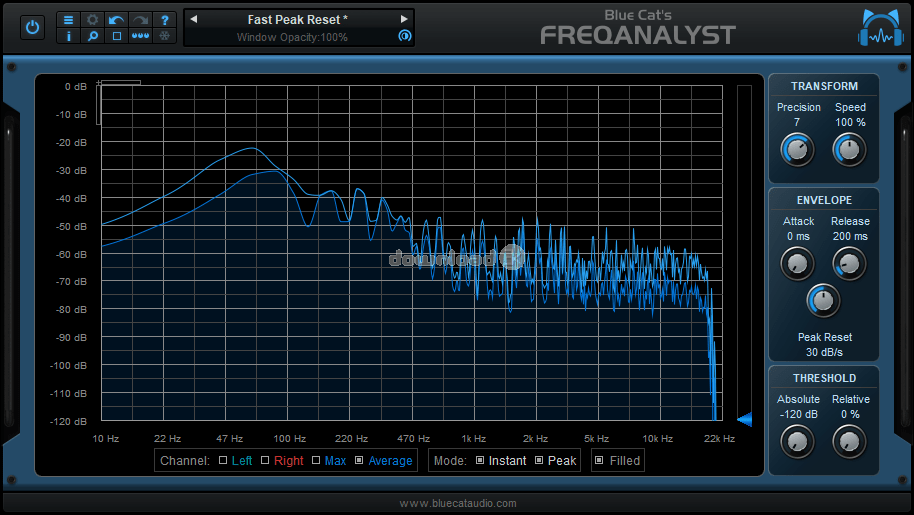Open the Fast Peak Reset preset list
Viewport: 914px width, 515px height.
[x=297, y=20]
